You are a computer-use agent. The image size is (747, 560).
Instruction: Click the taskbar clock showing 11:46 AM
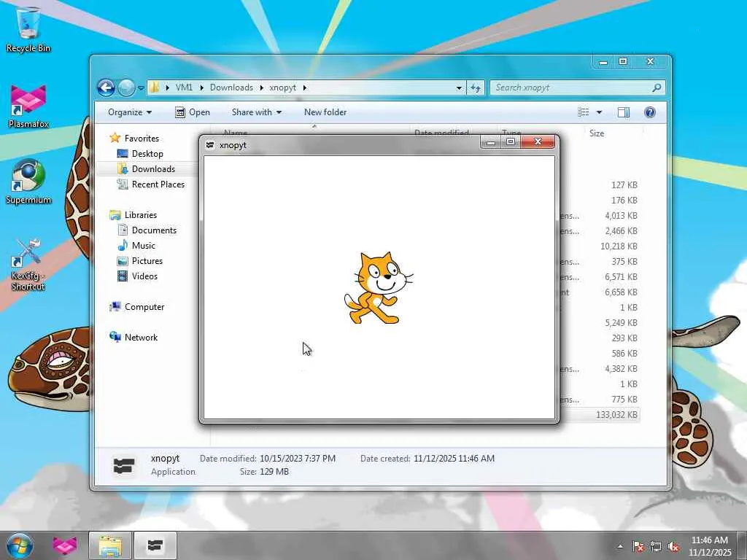coord(710,546)
